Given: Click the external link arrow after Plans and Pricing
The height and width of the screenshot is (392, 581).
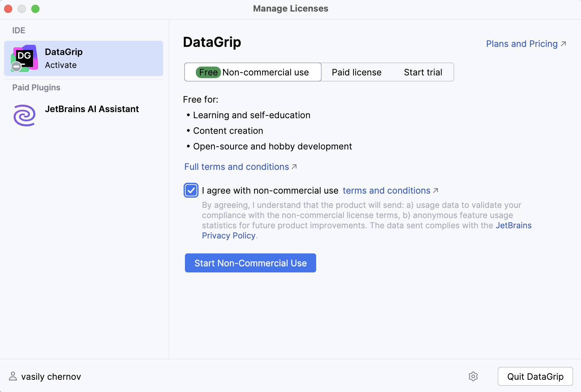Looking at the screenshot, I should (564, 43).
